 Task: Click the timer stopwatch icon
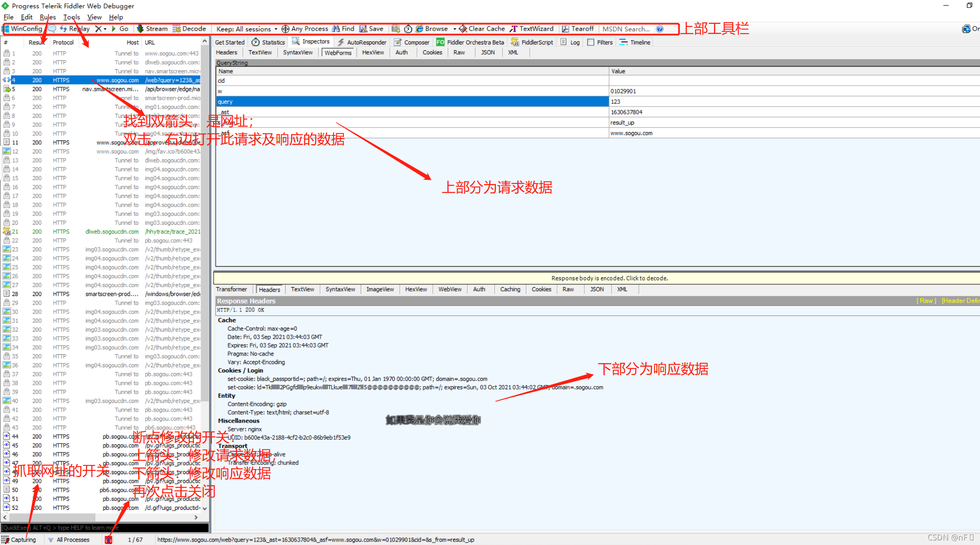[x=408, y=29]
